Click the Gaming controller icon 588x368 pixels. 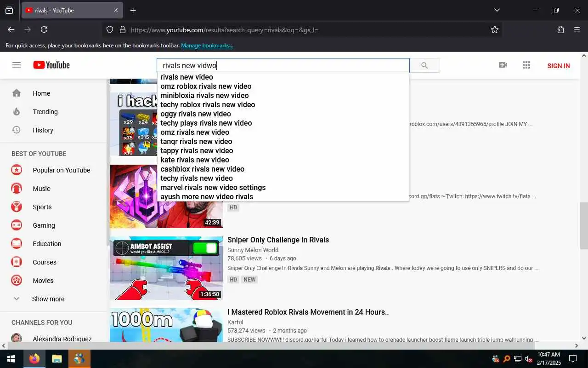click(x=17, y=225)
